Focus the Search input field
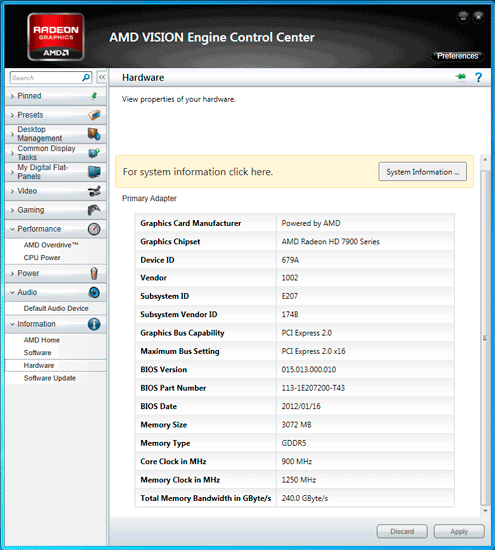 pyautogui.click(x=46, y=78)
